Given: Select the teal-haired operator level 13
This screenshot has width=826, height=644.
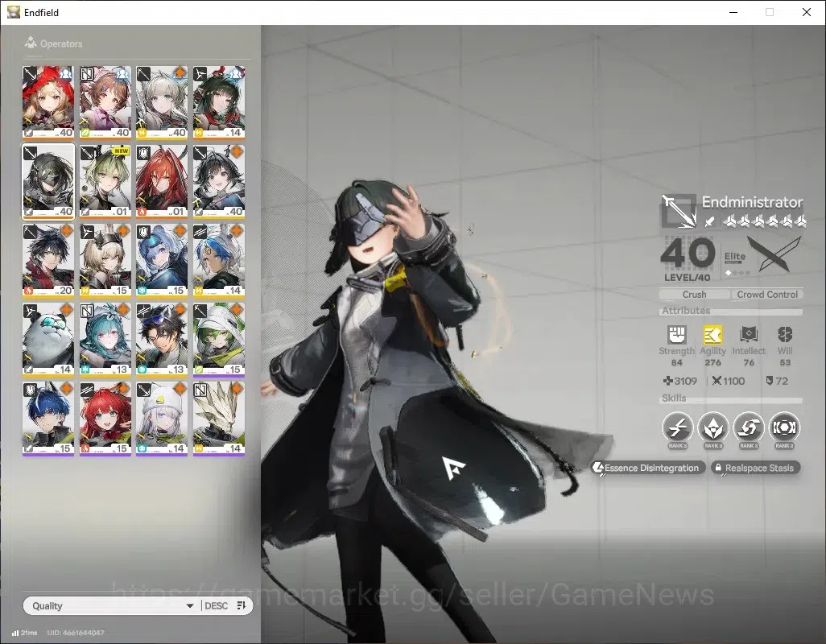Looking at the screenshot, I should pos(105,340).
